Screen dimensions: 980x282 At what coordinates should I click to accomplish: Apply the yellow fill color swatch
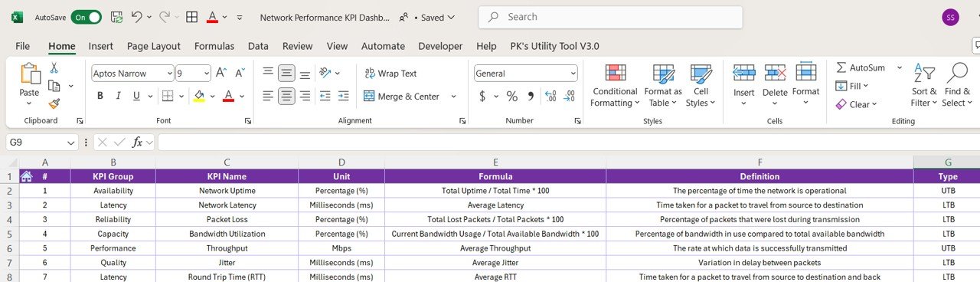point(199,97)
